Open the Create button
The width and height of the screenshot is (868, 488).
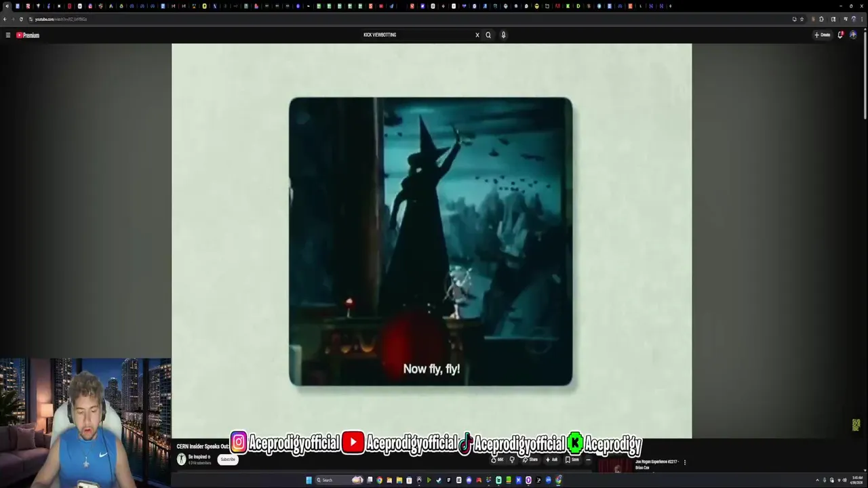(823, 35)
